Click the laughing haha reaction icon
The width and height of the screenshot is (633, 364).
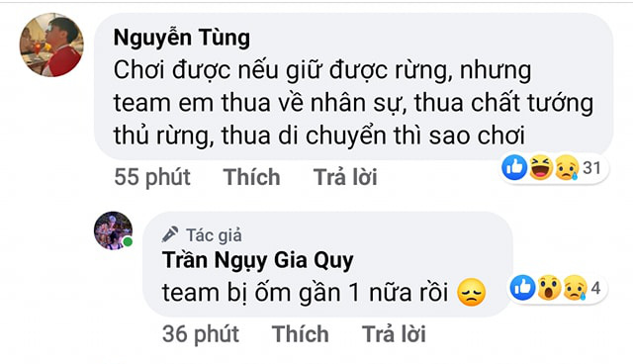541,167
